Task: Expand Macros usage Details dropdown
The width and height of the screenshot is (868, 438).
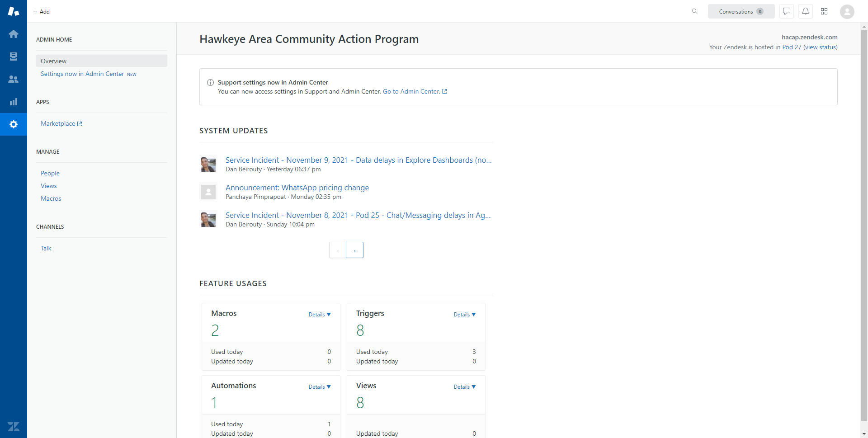Action: (x=320, y=315)
